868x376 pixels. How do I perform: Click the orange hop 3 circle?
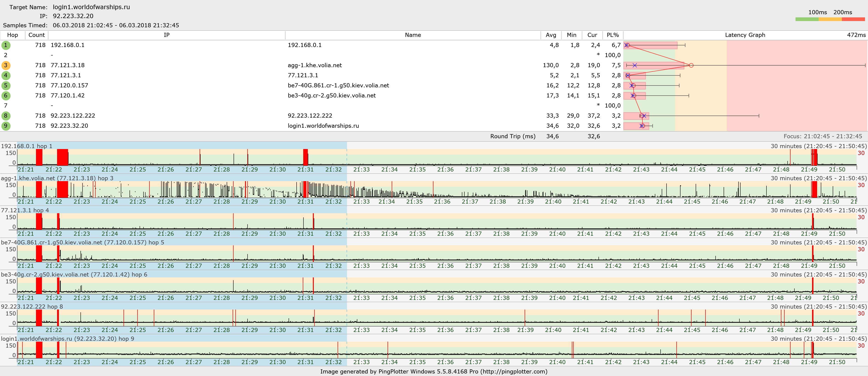(x=6, y=65)
